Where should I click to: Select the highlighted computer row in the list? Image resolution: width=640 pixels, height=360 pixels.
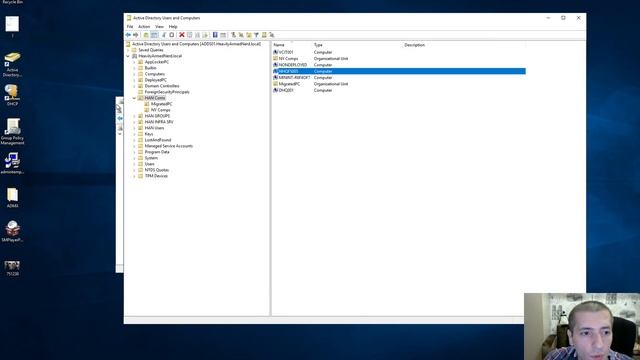[399, 71]
